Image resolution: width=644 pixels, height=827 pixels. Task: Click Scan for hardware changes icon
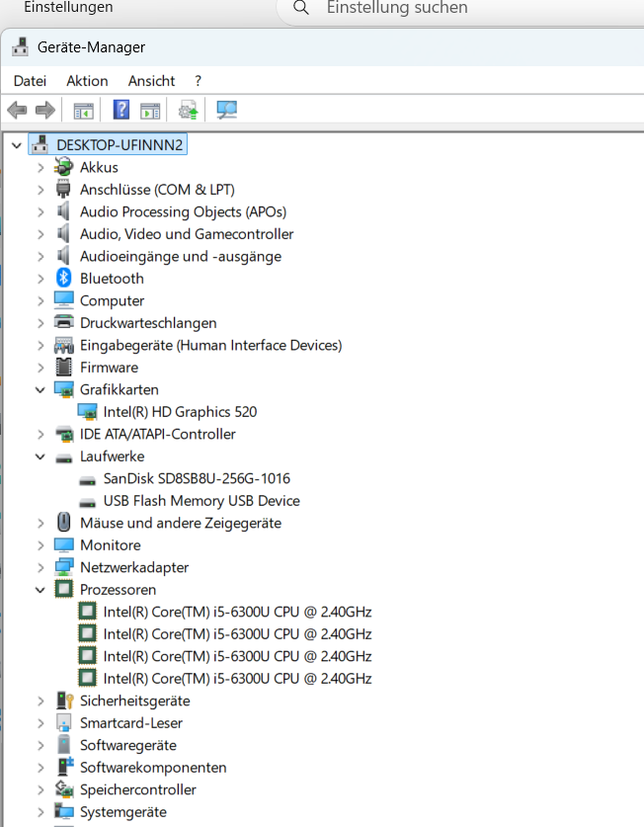coord(227,110)
